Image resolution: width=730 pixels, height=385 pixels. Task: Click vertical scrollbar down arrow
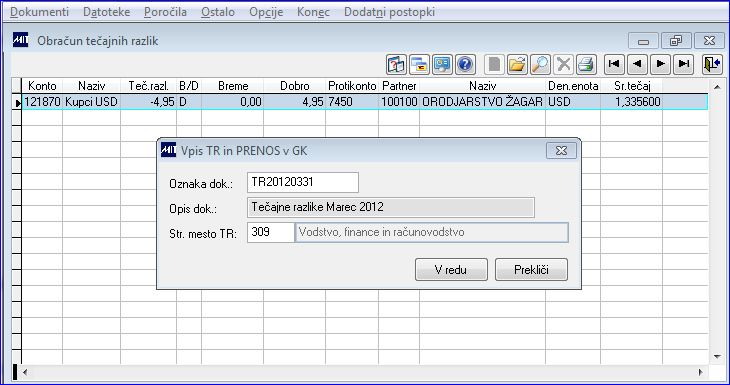717,357
